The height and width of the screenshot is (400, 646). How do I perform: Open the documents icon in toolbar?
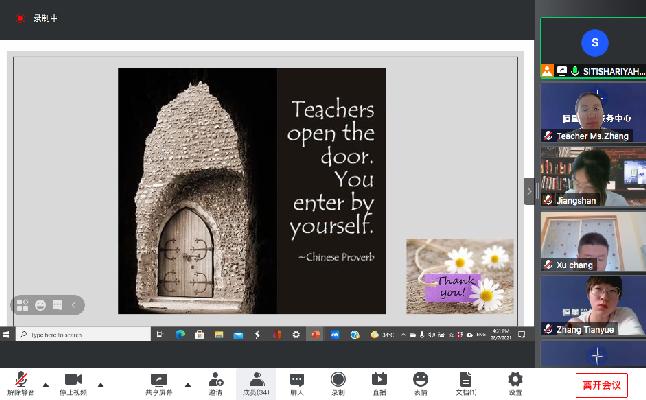465,381
